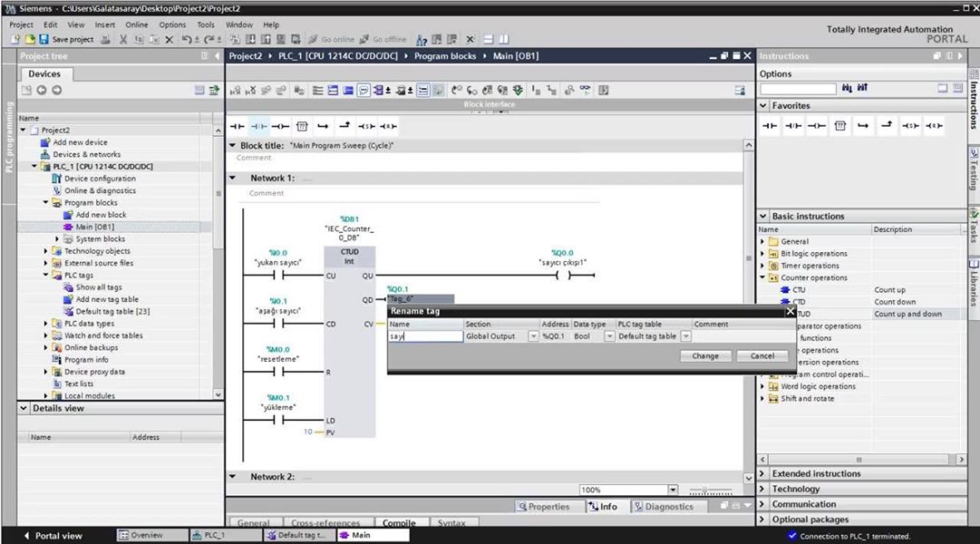Insert open branch from editor favorites bar
980x544 pixels.
[x=323, y=126]
